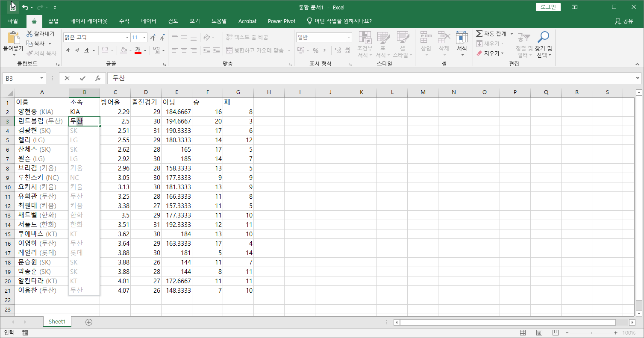Screen dimensions: 644x338
Task: Click the AutoSum (자동 합계) sigma icon
Action: pos(479,34)
